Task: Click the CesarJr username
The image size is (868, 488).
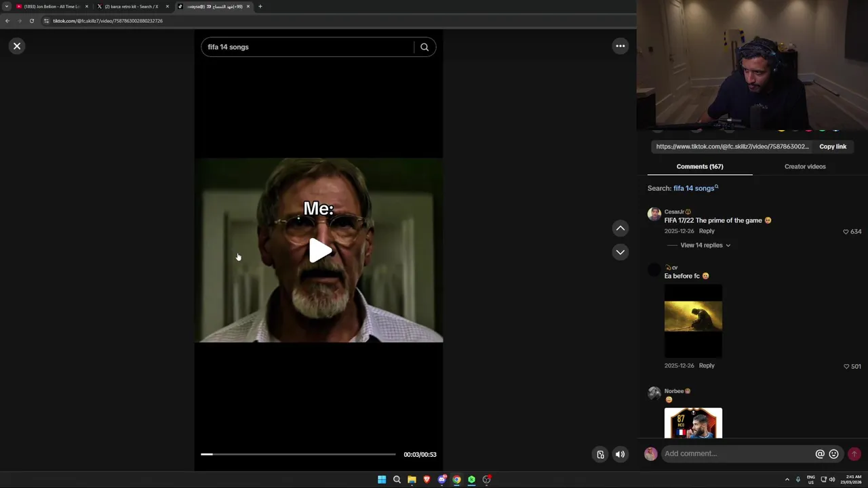Action: [x=674, y=212]
